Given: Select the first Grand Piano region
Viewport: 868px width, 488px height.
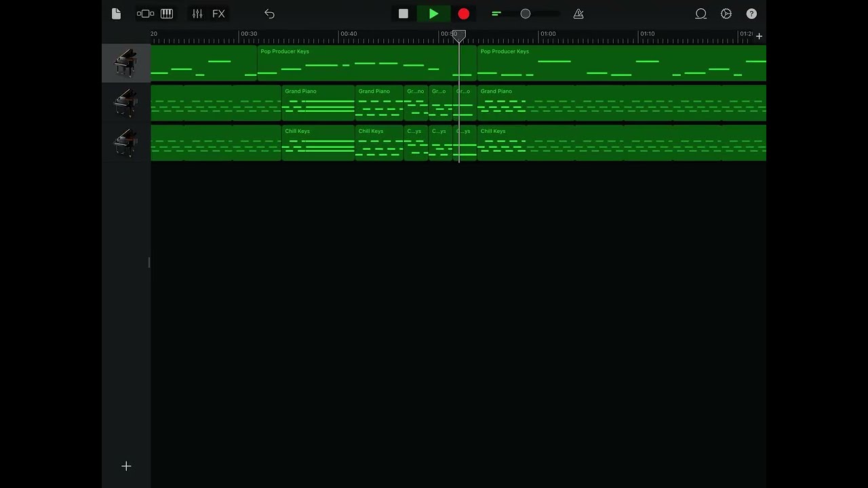Looking at the screenshot, I should pyautogui.click(x=318, y=103).
